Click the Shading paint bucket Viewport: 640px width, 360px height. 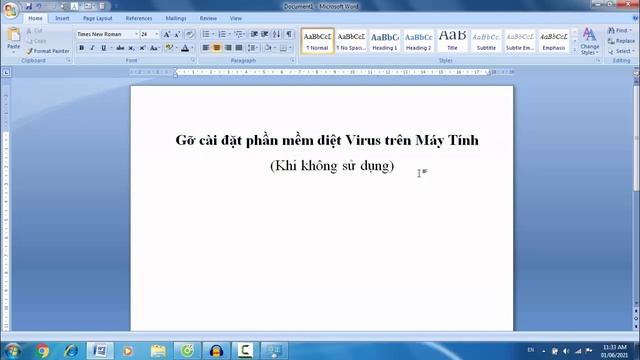[268, 48]
